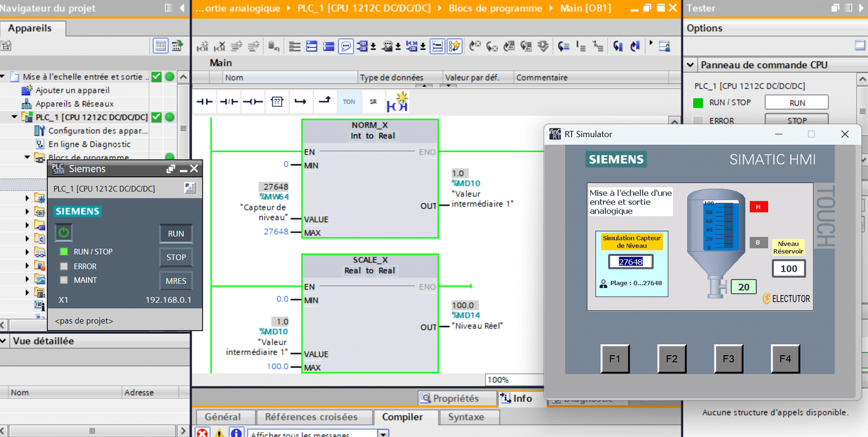Insert an empty box instruction

tap(277, 102)
